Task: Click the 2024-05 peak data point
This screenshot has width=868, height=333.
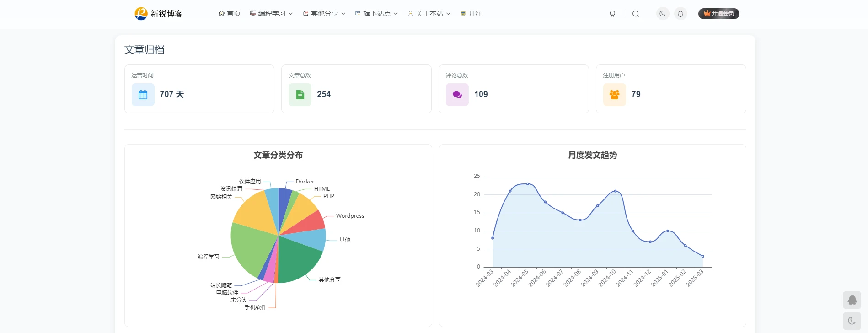Action: pos(528,184)
